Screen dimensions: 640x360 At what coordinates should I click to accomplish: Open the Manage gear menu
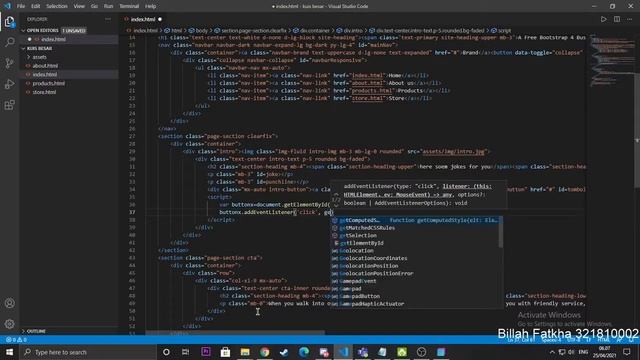tap(9, 324)
